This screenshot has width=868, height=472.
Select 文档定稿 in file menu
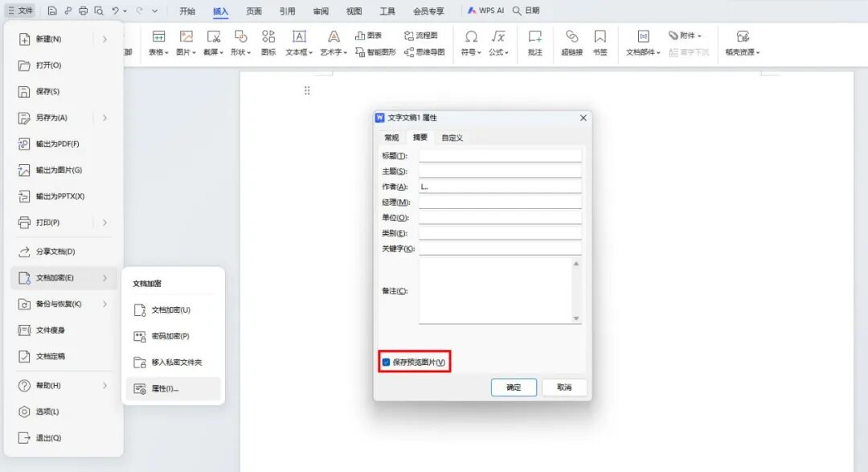[63, 356]
